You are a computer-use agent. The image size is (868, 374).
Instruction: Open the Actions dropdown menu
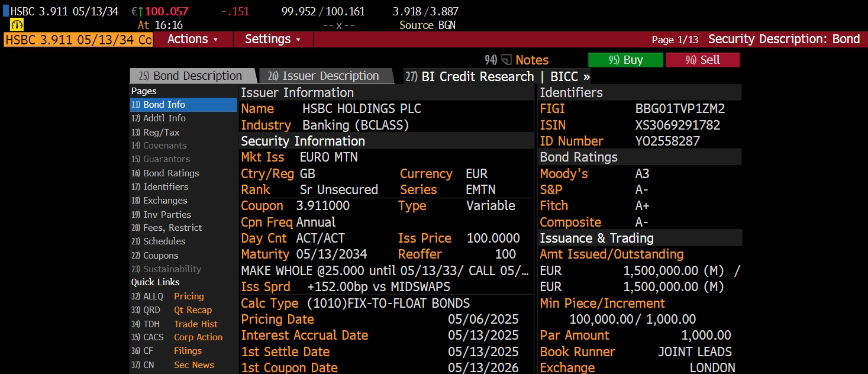193,39
